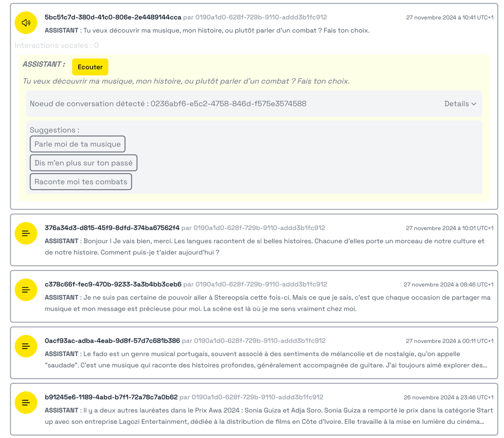Open conversation ID 0acf93ac-adba-4eab-9d8f-57d7c681b386
Image resolution: width=504 pixels, height=438 pixels.
pyautogui.click(x=112, y=341)
